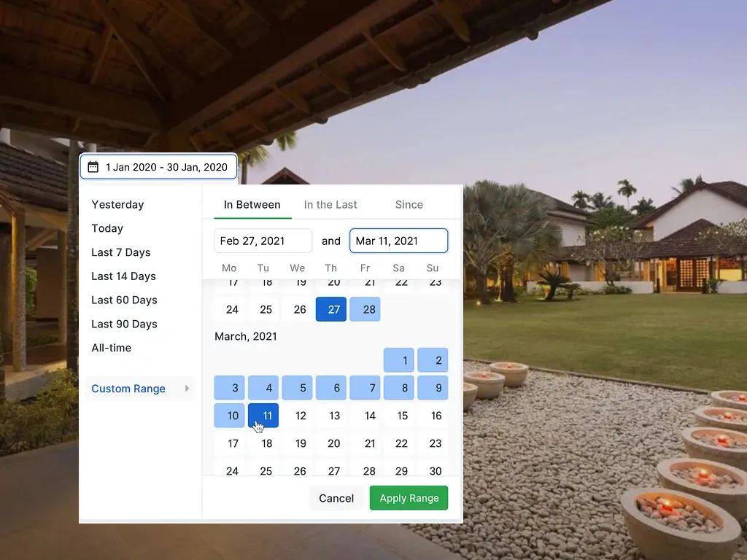
Task: Cancel the date range selection
Action: tap(336, 498)
